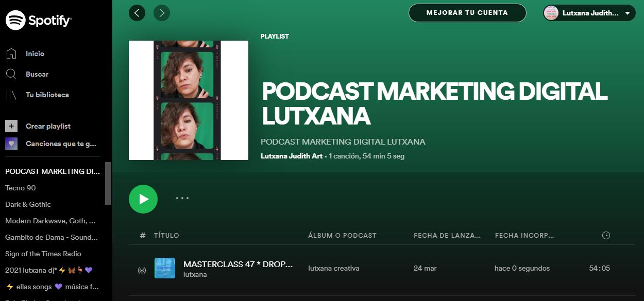Viewport: 644px width, 301px height.
Task: Click the podcast broadcast icon on the MASTERCLASS row
Action: tap(142, 270)
